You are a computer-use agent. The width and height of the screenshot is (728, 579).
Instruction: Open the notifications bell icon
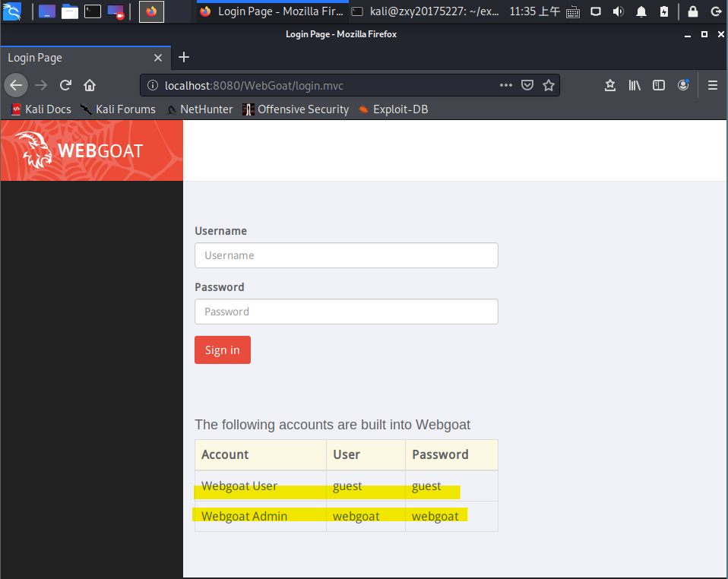(641, 11)
